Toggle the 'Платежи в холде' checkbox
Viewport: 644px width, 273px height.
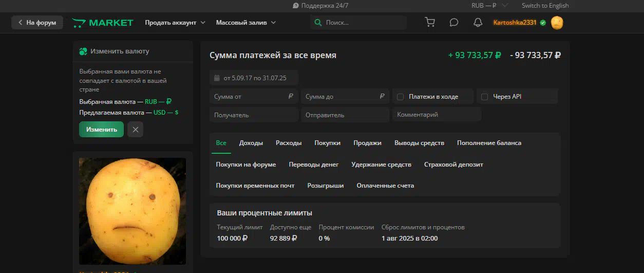pyautogui.click(x=401, y=97)
